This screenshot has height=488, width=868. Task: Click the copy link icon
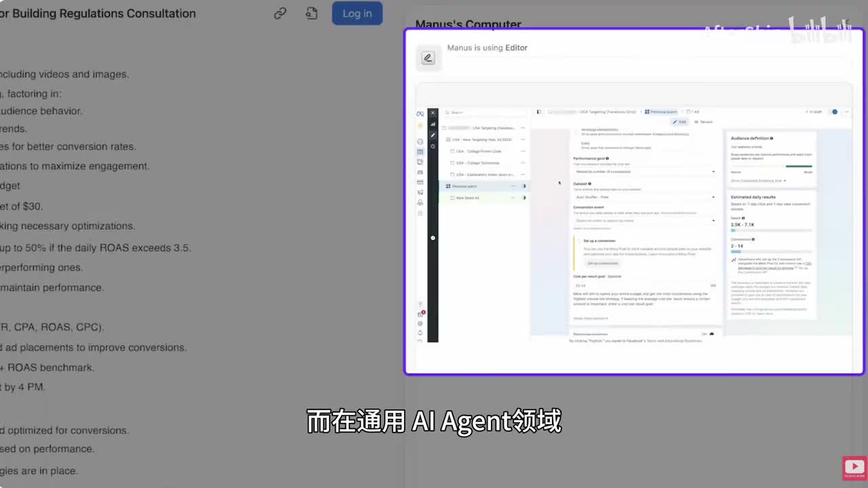pyautogui.click(x=280, y=14)
